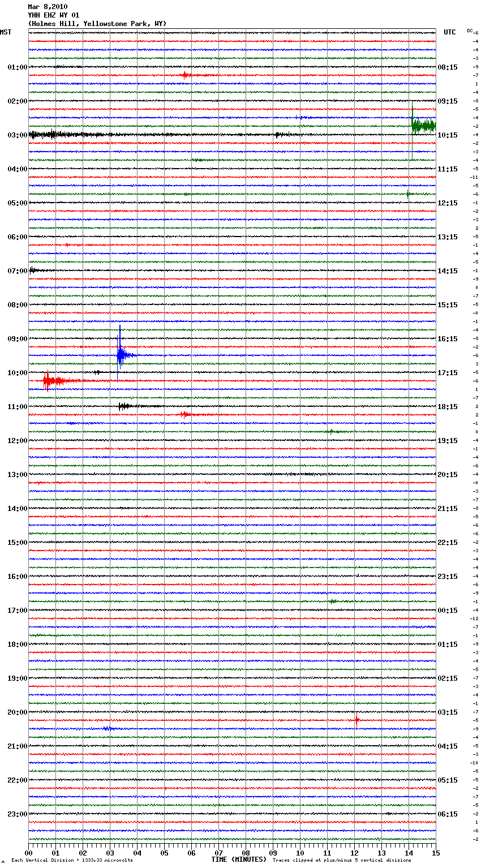Select the '18:00' MST time label

(x=18, y=644)
